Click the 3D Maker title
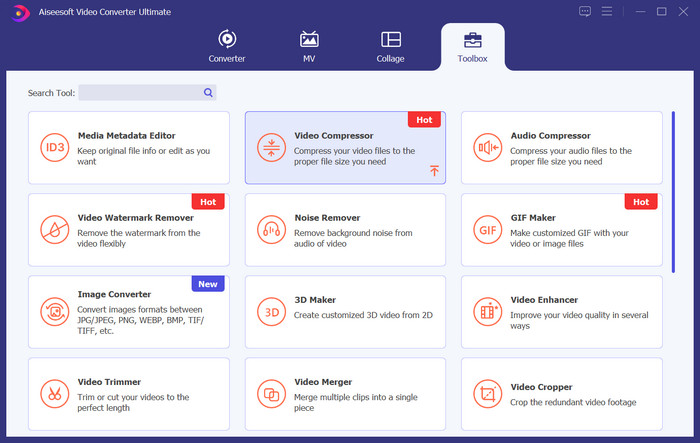The height and width of the screenshot is (443, 700). 315,300
